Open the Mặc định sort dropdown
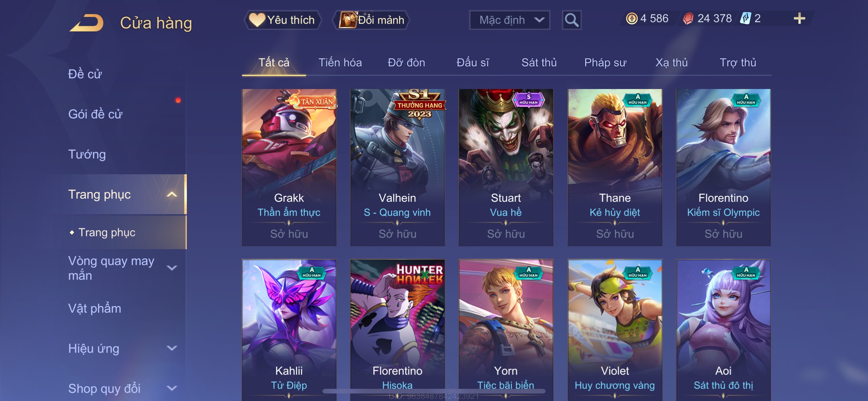This screenshot has height=401, width=868. click(510, 20)
